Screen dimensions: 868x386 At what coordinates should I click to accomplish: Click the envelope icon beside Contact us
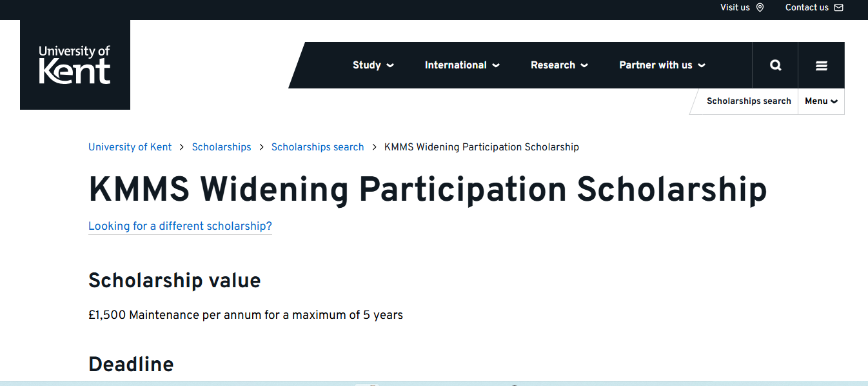839,7
